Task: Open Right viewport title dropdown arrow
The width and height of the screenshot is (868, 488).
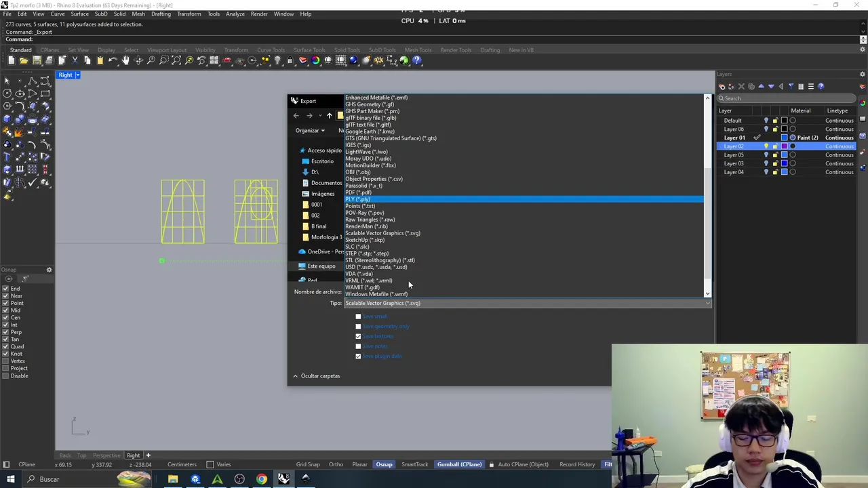Action: point(77,75)
